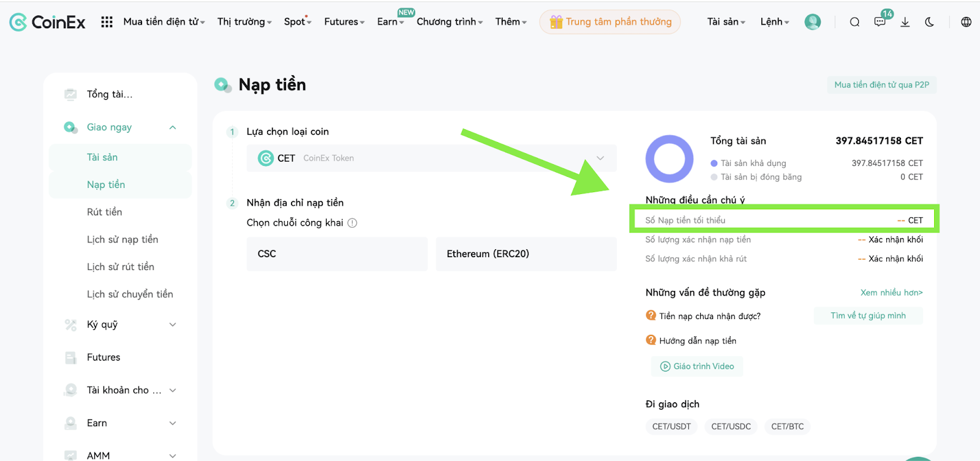Open the apps grid menu icon
The image size is (980, 461).
(107, 22)
